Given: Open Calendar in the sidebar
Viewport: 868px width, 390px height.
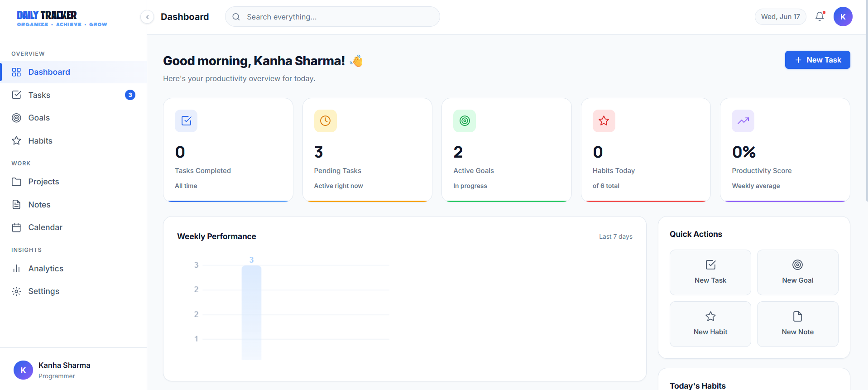Looking at the screenshot, I should point(73,227).
